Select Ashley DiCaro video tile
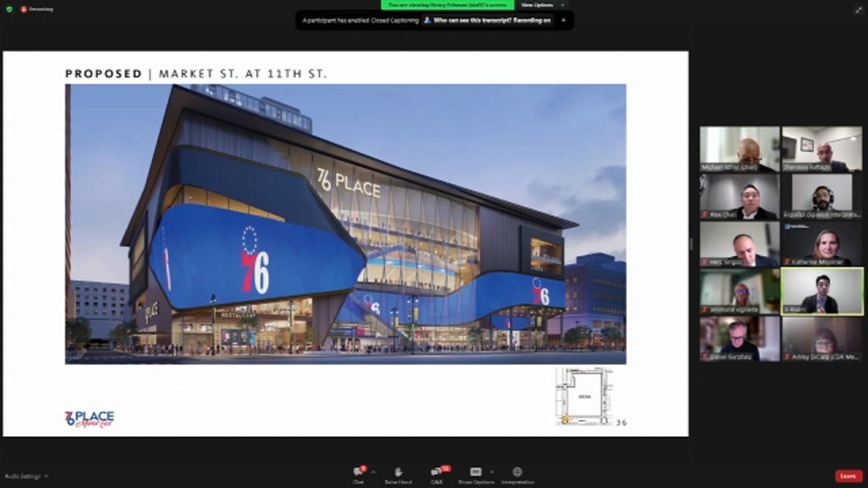This screenshot has height=488, width=868. (x=822, y=339)
